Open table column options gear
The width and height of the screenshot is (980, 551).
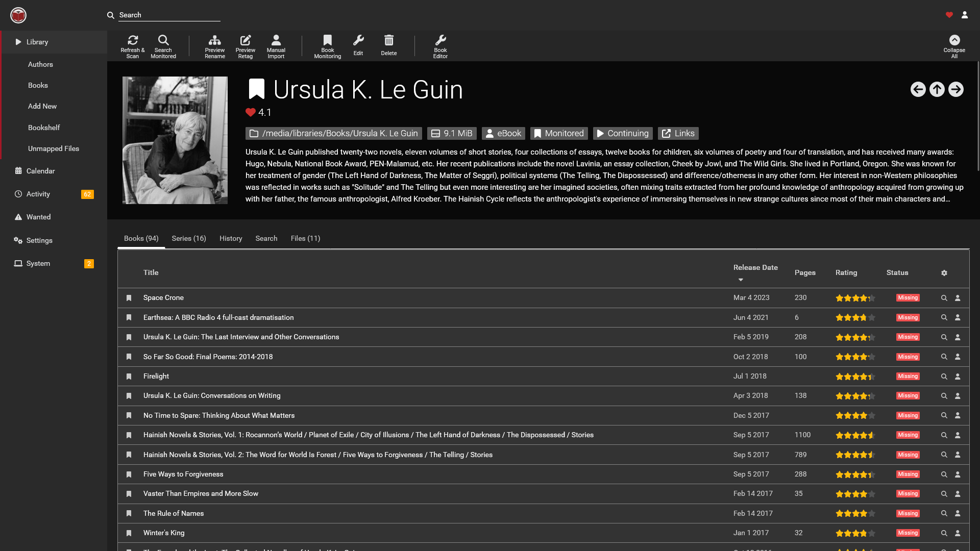944,273
